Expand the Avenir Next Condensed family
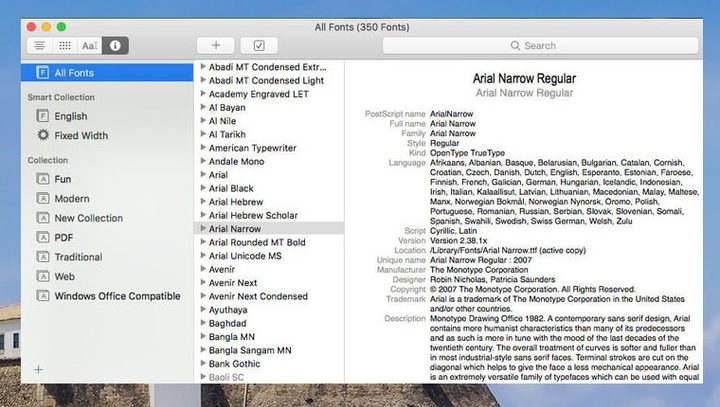The image size is (720, 407). [203, 296]
